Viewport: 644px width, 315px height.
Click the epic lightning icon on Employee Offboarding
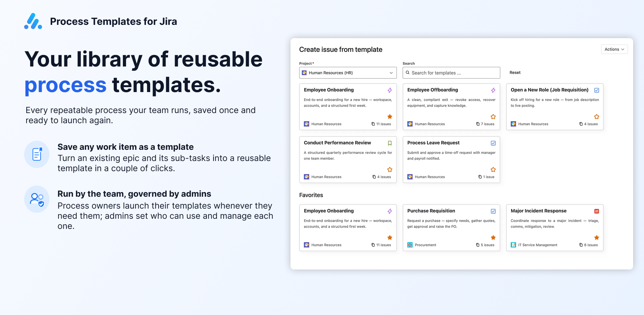click(x=493, y=90)
